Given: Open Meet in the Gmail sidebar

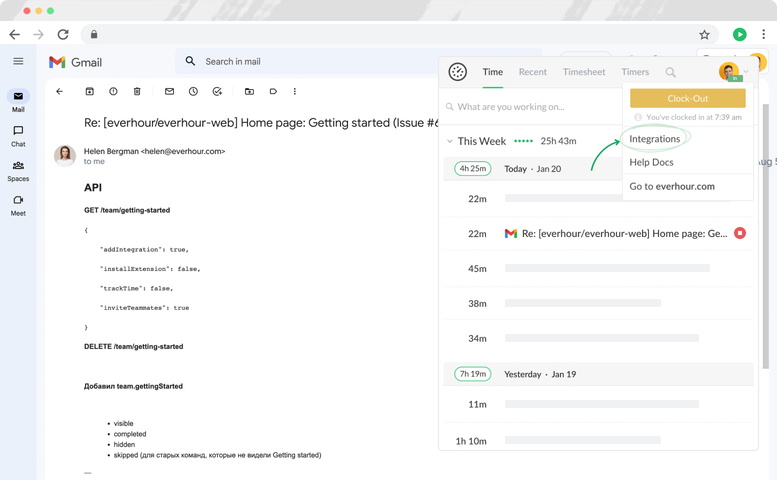Looking at the screenshot, I should [x=18, y=205].
